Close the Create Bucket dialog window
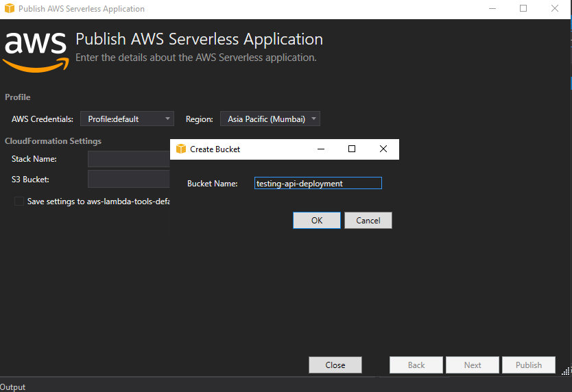Screen dimensions: 572x392 [383, 149]
